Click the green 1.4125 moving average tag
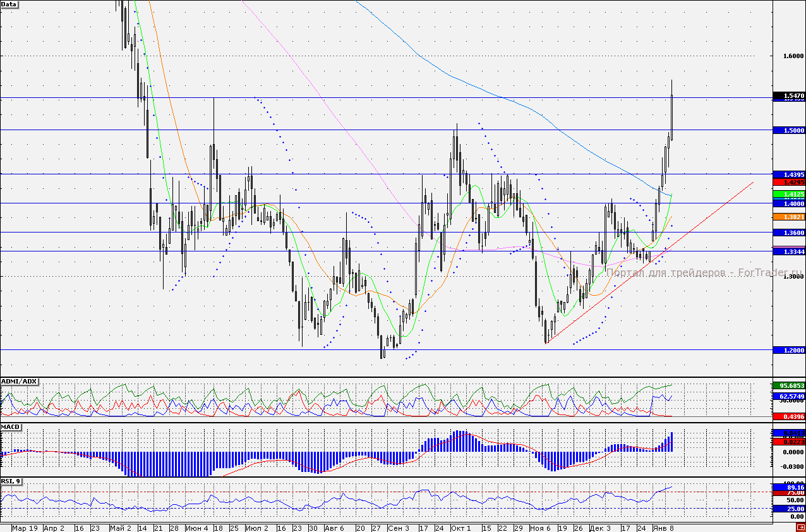Screen dimensions: 806x532 tap(788, 194)
